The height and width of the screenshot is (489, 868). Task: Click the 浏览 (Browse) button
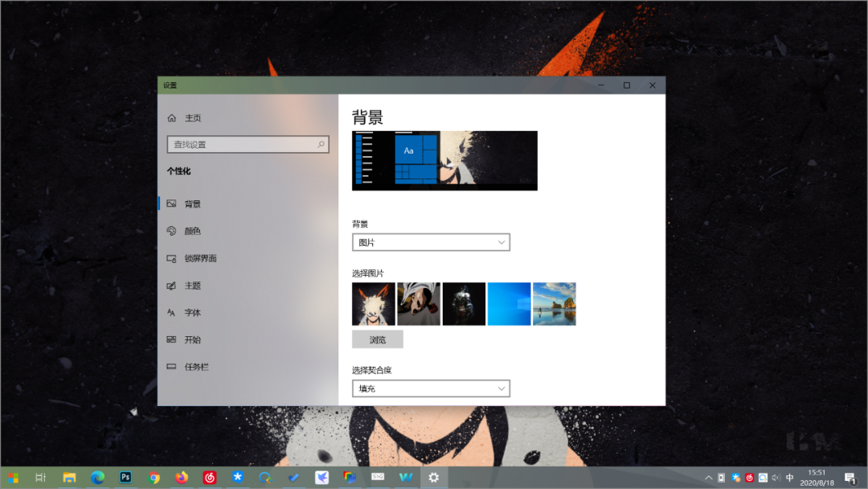pos(378,339)
